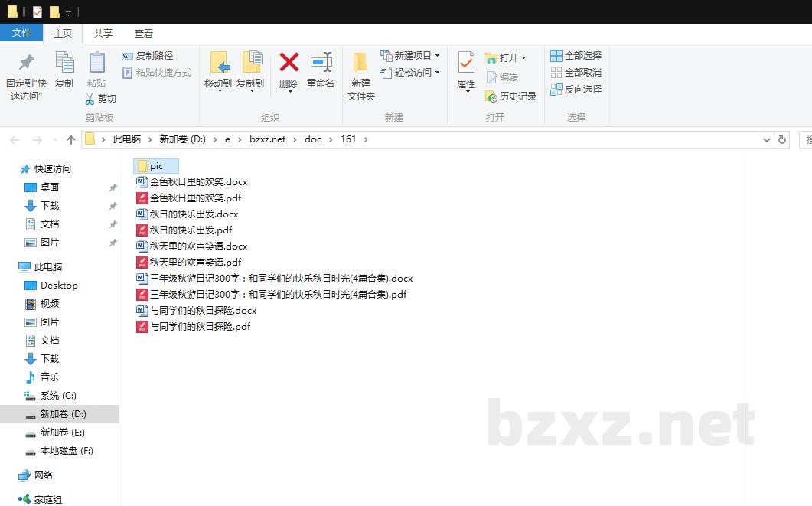Select the file 金色秋日里的欢笑.pdf
Screen dimensions: 812x506
tap(195, 198)
